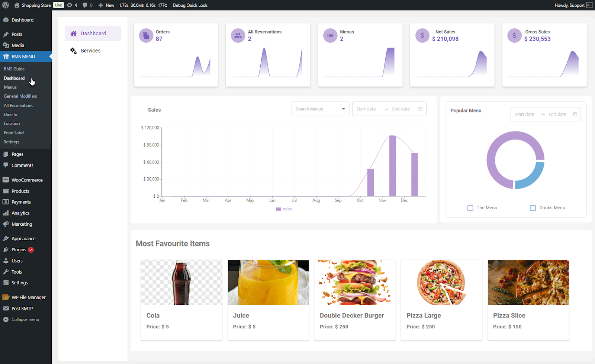
Task: Open the RMS Guide menu item
Action: pyautogui.click(x=14, y=68)
